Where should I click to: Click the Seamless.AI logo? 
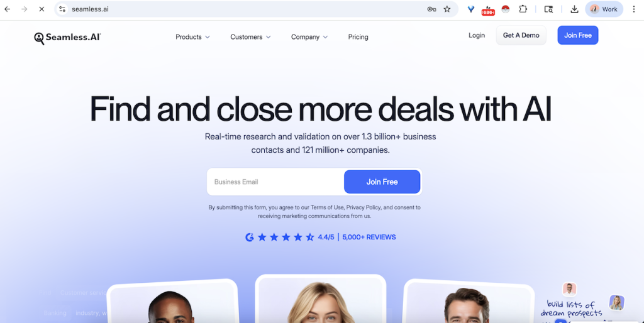[67, 38]
